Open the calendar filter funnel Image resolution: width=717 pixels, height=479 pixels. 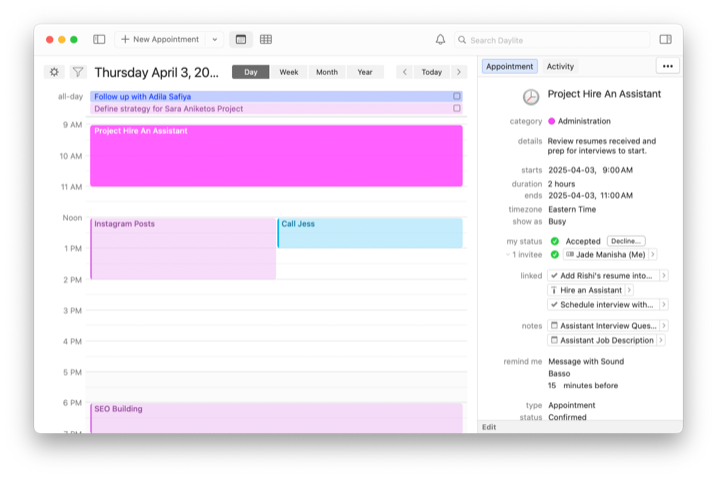coord(78,72)
